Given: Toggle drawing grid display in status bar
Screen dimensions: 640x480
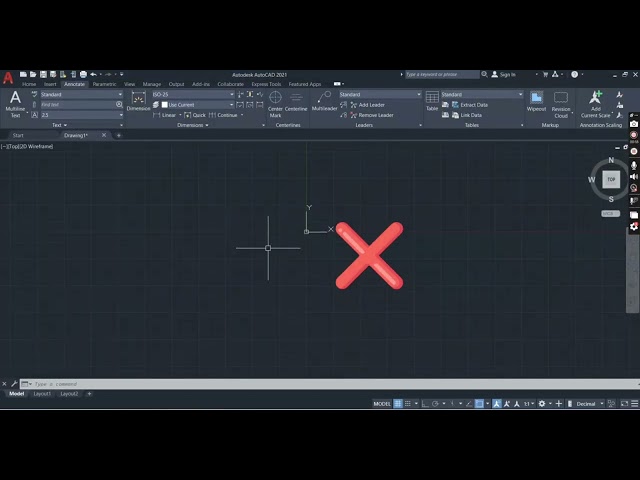Looking at the screenshot, I should (x=398, y=404).
